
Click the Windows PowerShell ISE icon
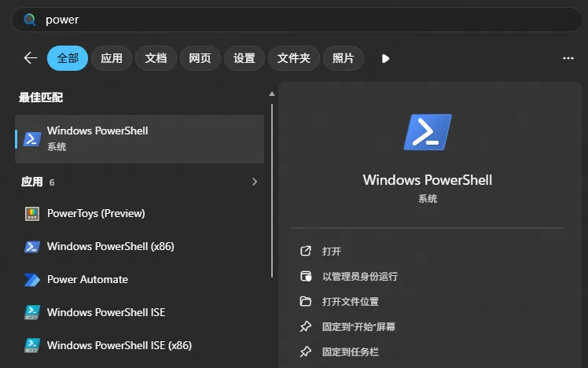(32, 312)
